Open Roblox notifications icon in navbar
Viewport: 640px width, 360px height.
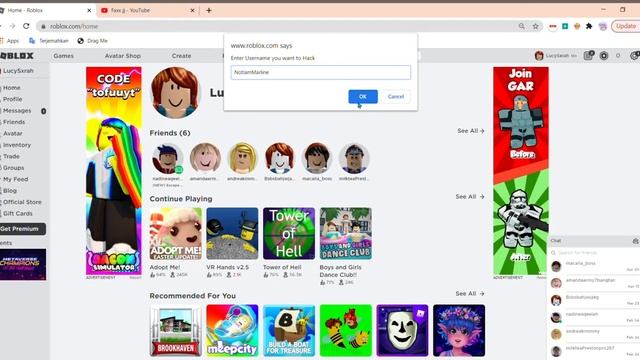coord(588,56)
